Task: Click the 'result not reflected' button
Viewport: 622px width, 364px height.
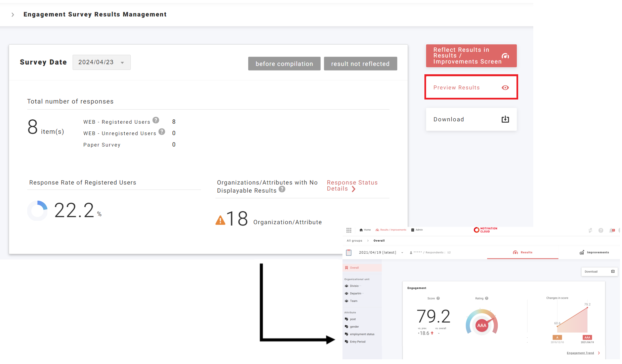Action: 360,64
